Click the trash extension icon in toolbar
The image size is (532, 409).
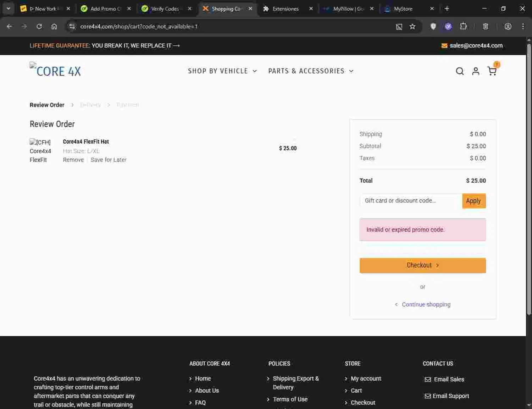tap(486, 26)
